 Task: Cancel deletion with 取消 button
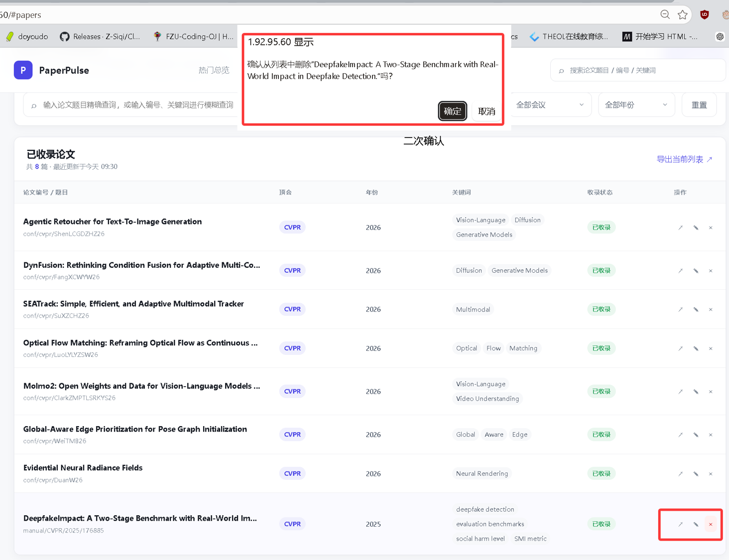486,111
